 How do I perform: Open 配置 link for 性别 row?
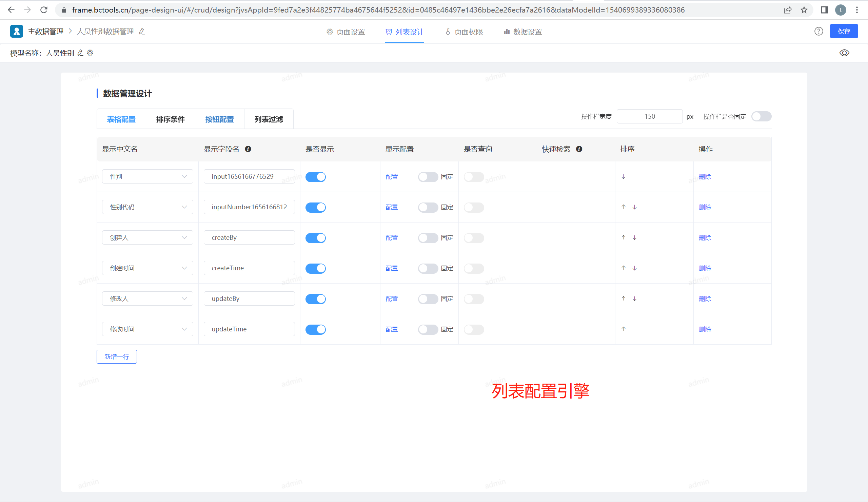click(x=392, y=177)
